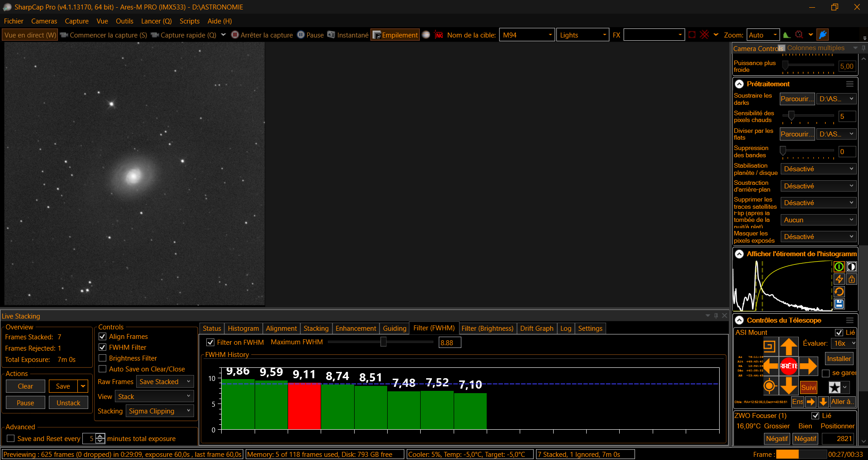Click the red ING icon in toolbar
Screen dimensions: 868x460
[x=439, y=35]
